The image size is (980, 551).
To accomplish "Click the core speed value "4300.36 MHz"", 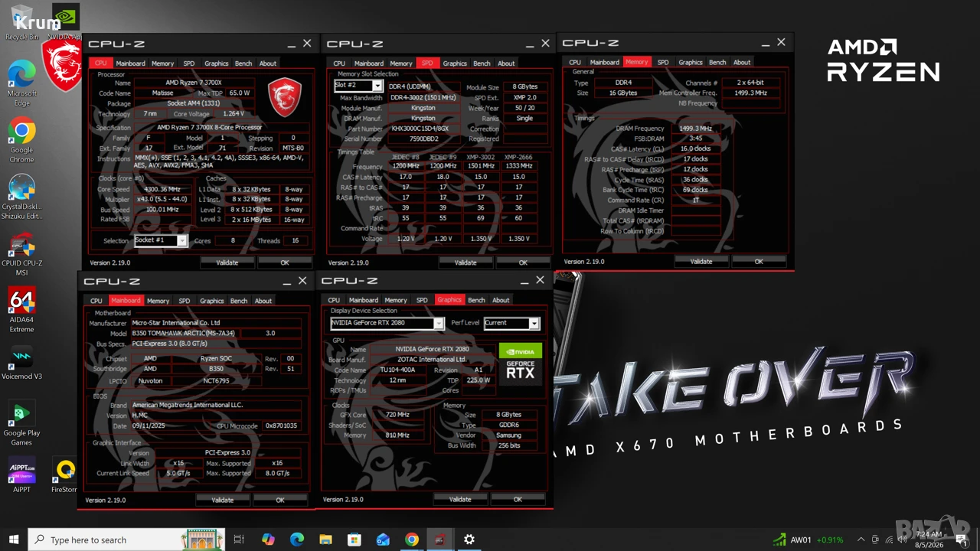I will (x=162, y=189).
